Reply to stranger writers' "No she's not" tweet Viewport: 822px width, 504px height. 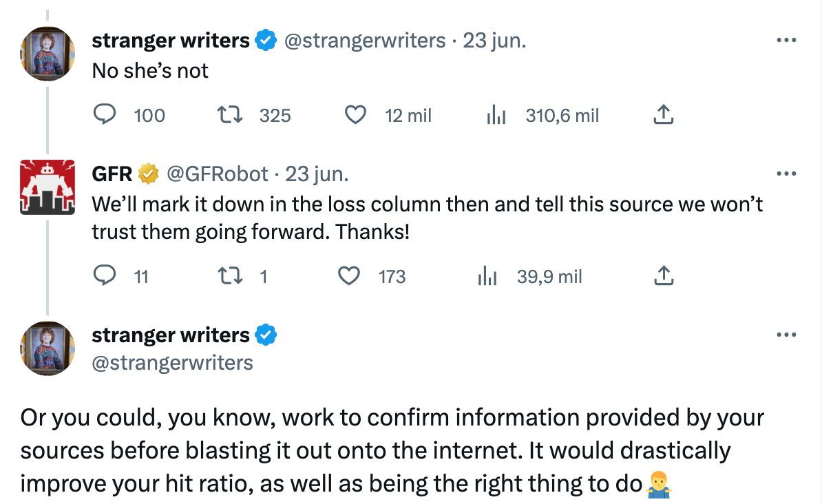[x=104, y=115]
